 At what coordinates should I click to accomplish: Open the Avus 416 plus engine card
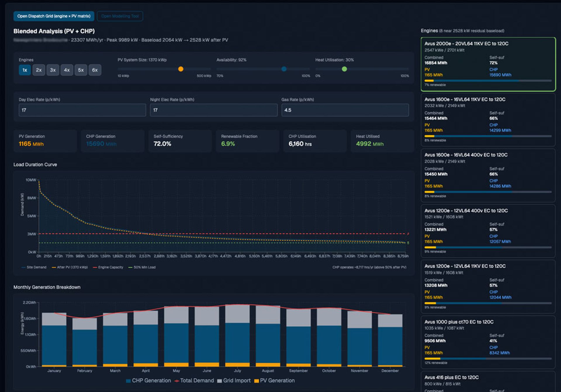pyautogui.click(x=488, y=382)
